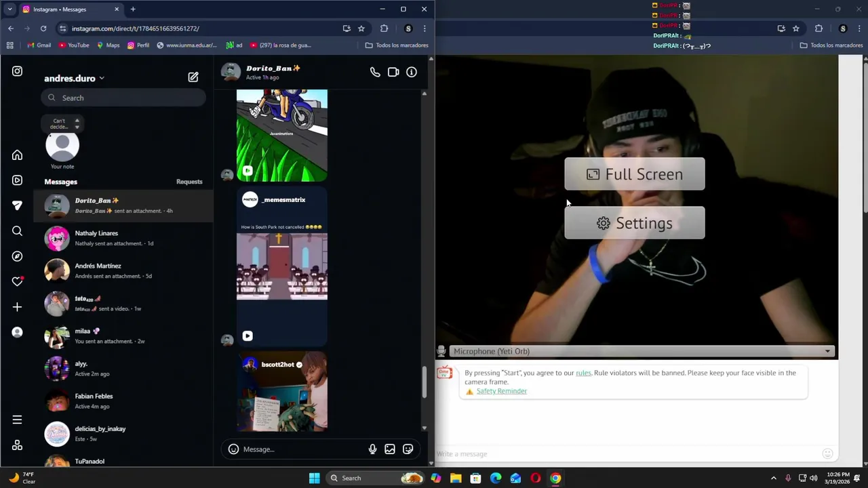
Task: Open File Explorer from taskbar
Action: coord(456,478)
